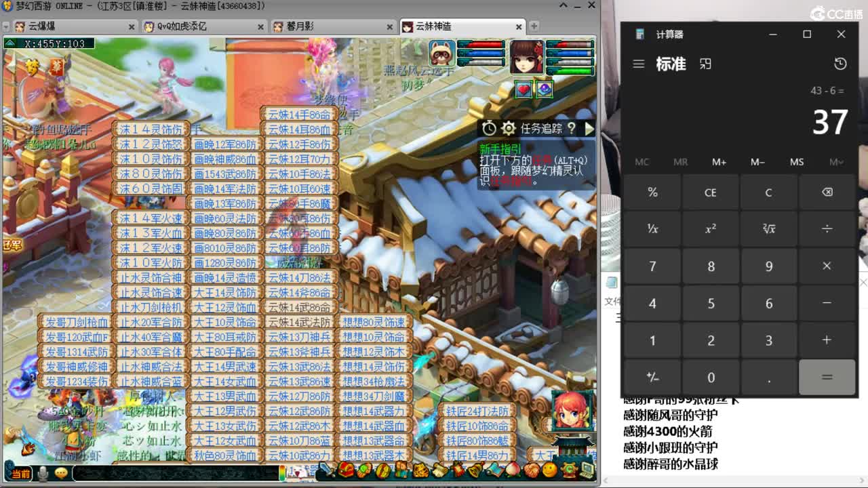
Task: Click the calculator CE key
Action: 711,192
